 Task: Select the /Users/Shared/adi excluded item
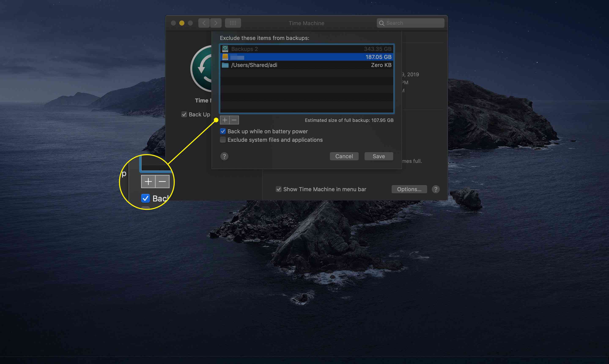[x=306, y=65]
